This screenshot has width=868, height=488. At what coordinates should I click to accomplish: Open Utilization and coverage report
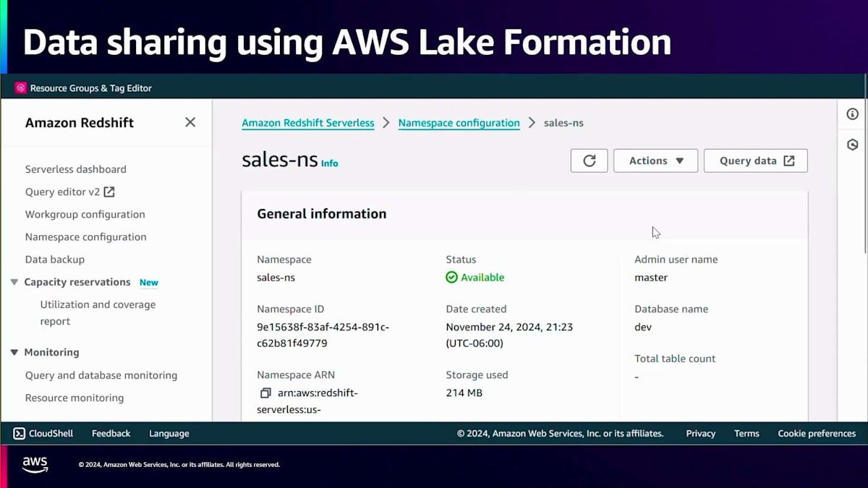[98, 313]
